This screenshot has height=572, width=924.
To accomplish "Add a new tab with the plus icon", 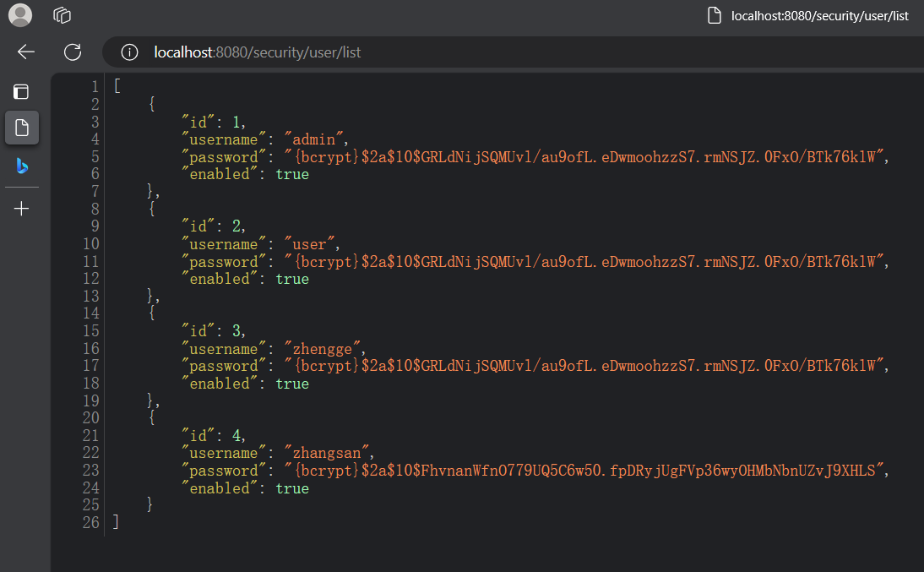I will (x=22, y=209).
